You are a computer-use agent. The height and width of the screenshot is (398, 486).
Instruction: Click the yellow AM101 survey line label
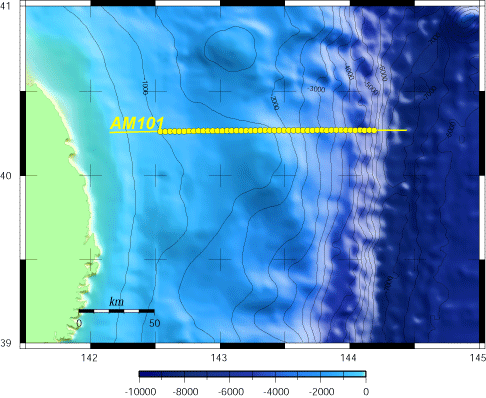coord(137,123)
